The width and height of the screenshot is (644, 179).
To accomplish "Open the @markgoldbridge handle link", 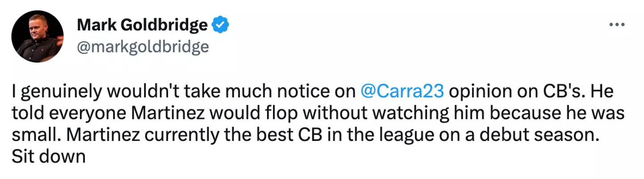I will (143, 46).
